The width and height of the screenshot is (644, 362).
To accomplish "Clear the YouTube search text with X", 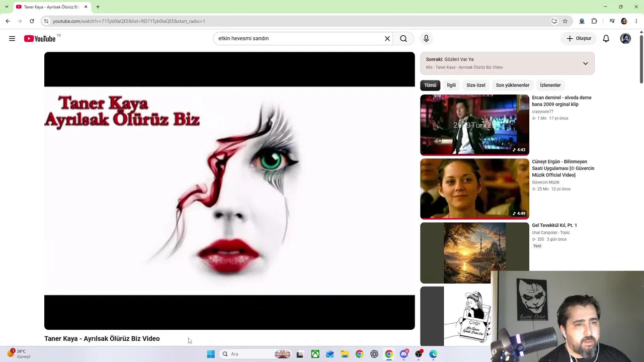I will [387, 39].
